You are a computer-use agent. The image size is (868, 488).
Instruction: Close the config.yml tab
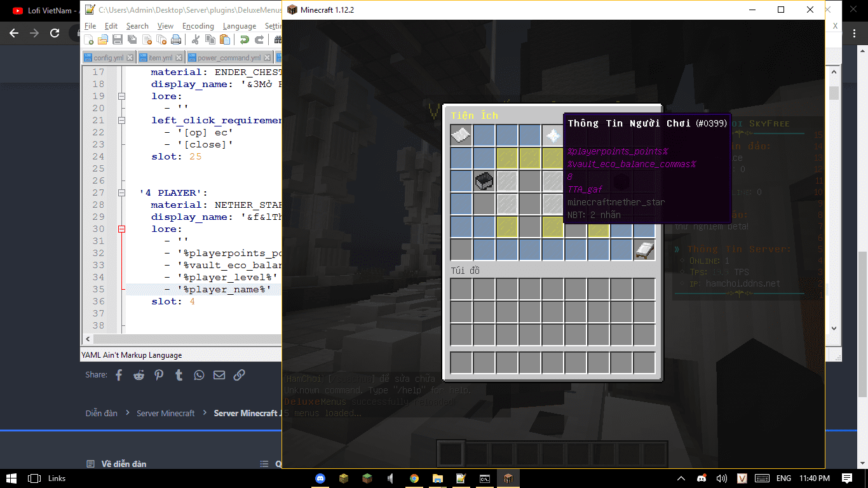tap(130, 57)
